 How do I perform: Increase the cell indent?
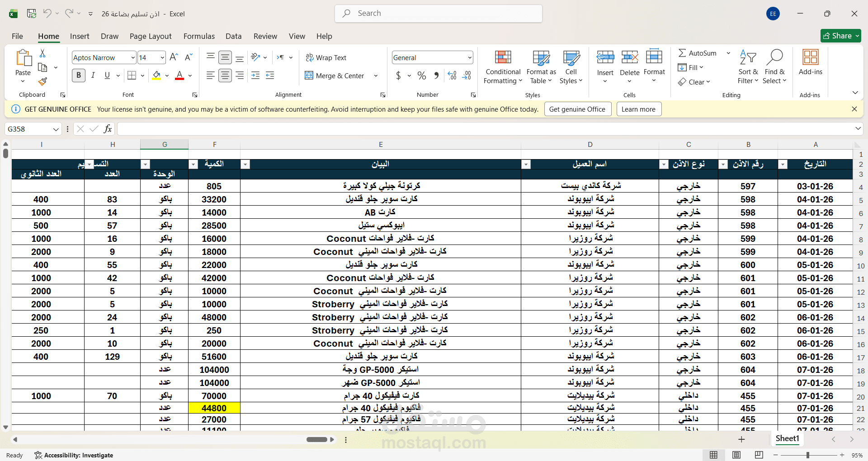point(270,75)
